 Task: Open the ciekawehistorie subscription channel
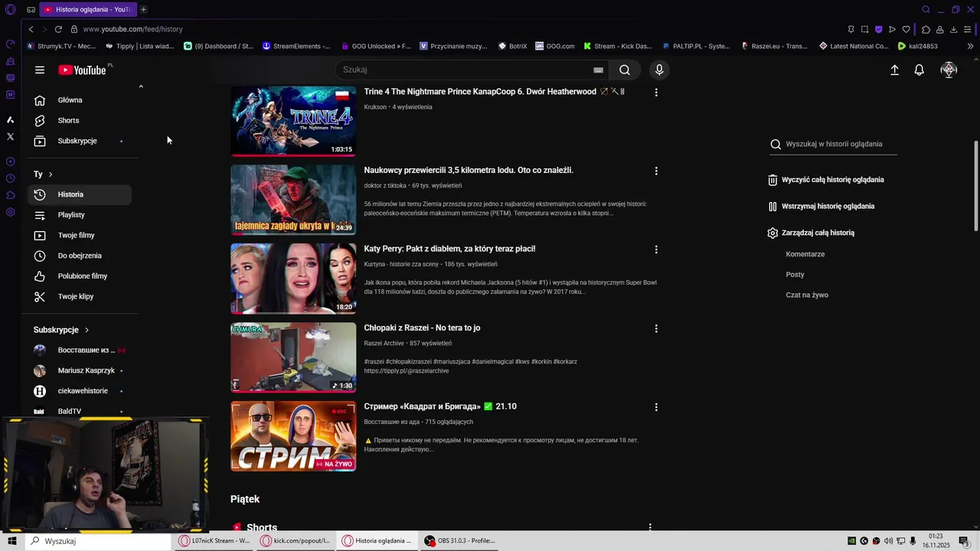pyautogui.click(x=80, y=391)
